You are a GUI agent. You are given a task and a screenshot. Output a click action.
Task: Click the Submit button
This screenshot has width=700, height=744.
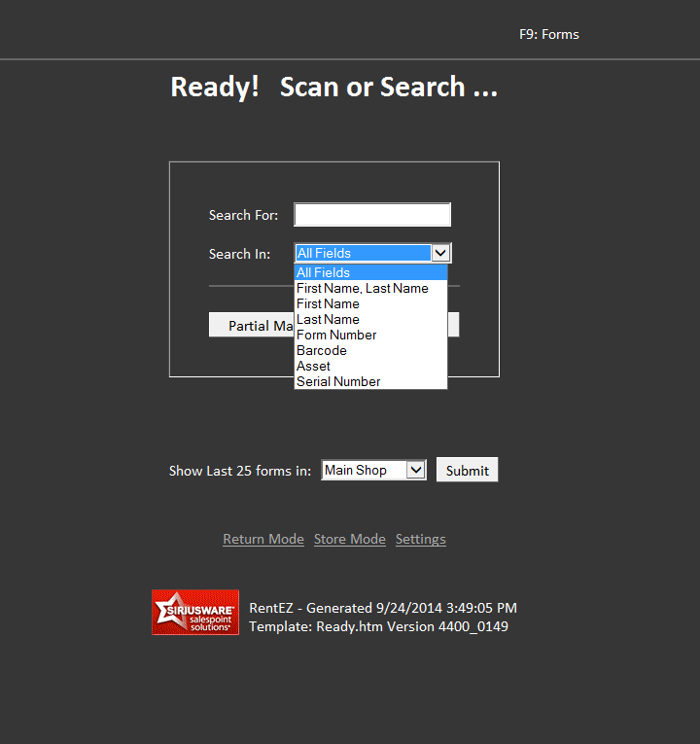(467, 470)
